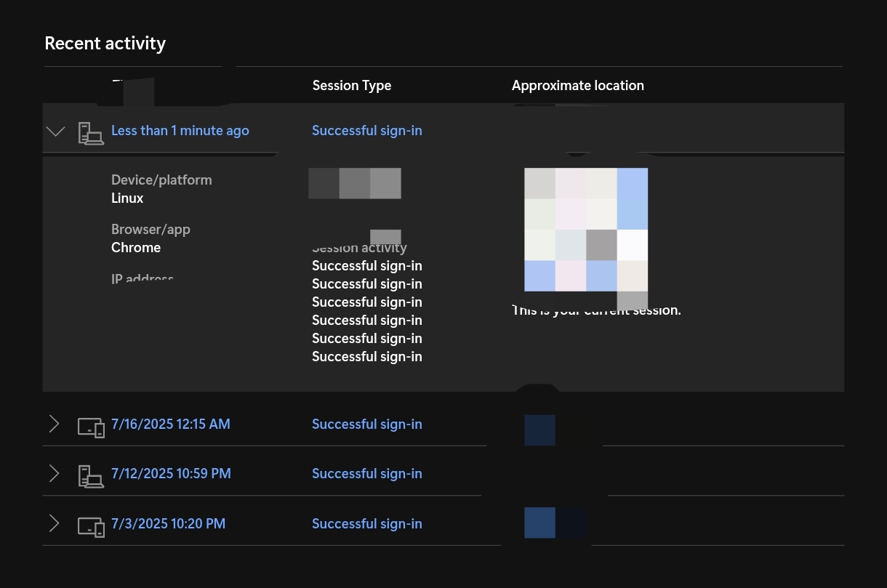Viewport: 887px width, 588px height.
Task: Click "Successful sign-in" on the 7/16/2025 row
Action: coord(366,424)
